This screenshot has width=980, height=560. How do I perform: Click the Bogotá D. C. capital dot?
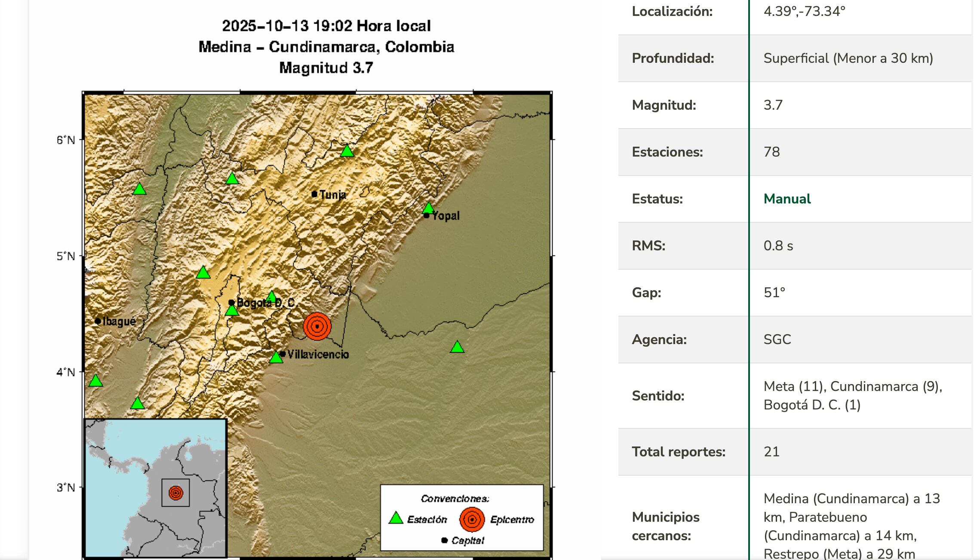pyautogui.click(x=231, y=302)
